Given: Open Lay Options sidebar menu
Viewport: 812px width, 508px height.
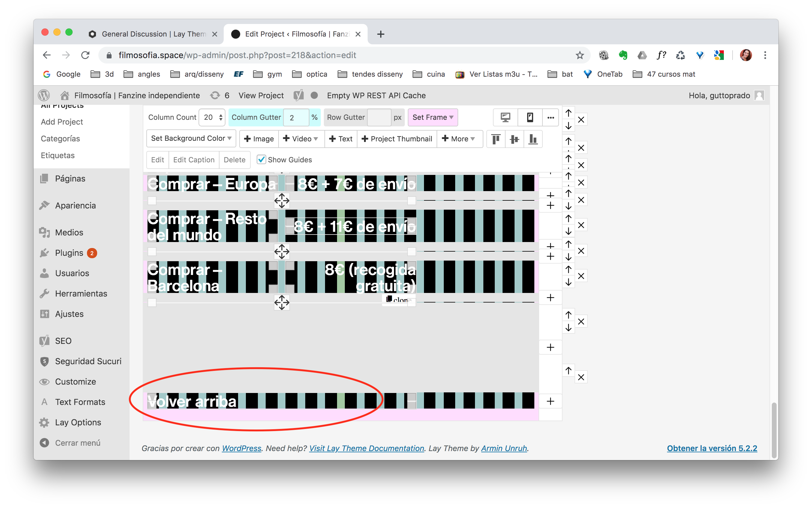Looking at the screenshot, I should pos(78,422).
